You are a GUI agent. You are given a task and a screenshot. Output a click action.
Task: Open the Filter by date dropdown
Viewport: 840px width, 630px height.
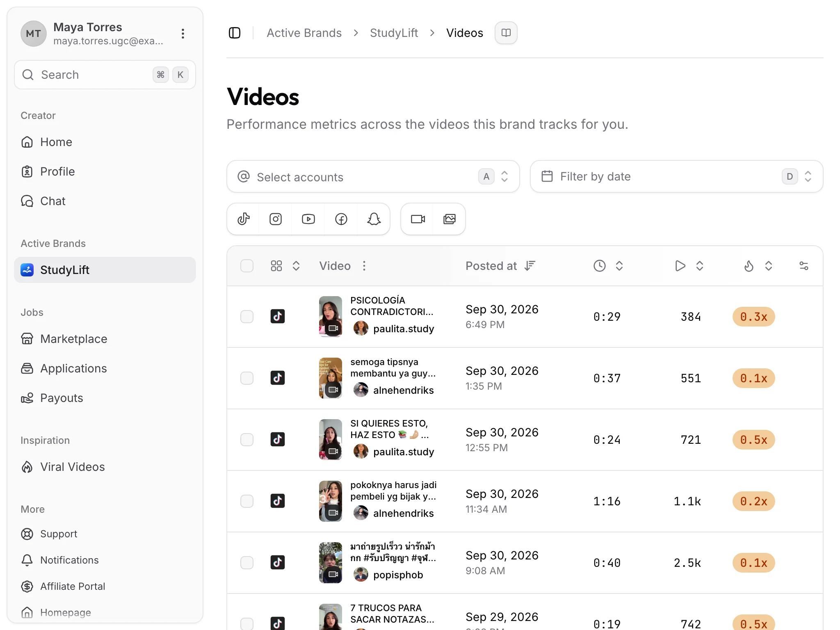677,176
